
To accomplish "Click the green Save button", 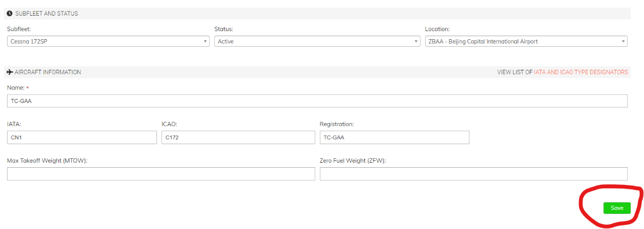I will pos(617,208).
